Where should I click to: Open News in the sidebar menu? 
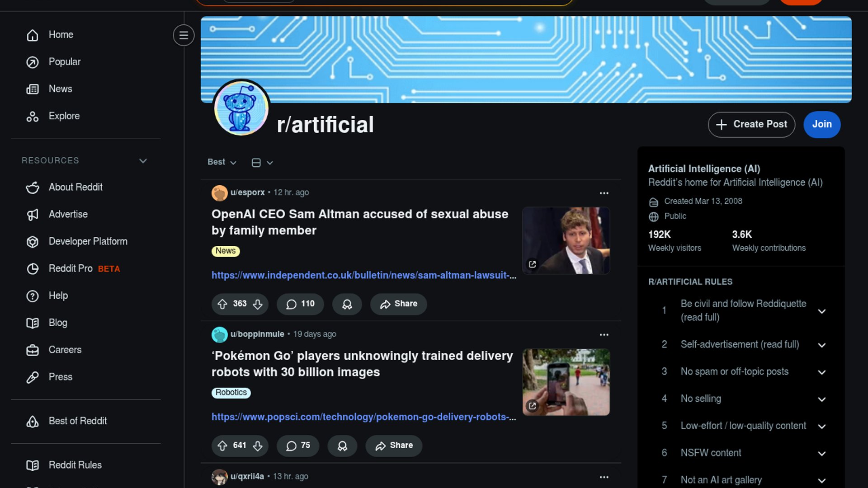click(x=60, y=89)
